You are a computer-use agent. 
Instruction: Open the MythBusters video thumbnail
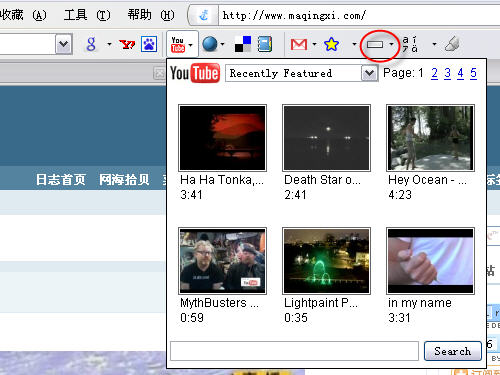[x=222, y=261]
